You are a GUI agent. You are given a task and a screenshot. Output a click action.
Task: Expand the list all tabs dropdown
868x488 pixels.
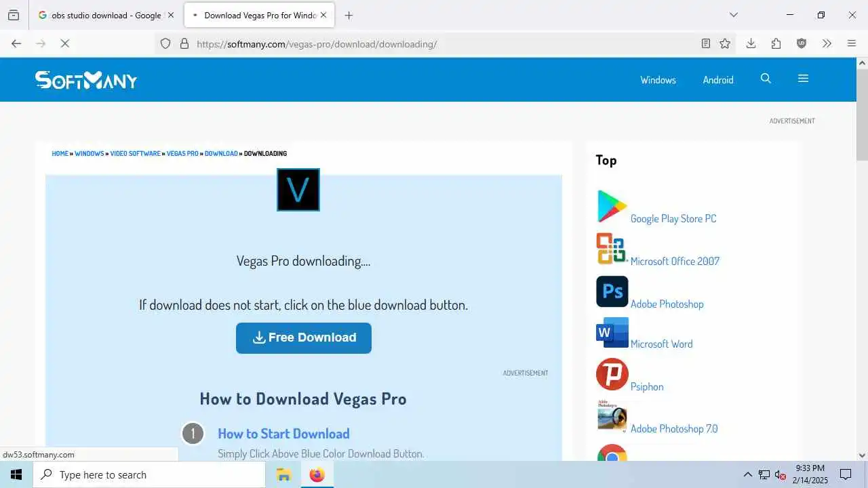click(x=733, y=15)
